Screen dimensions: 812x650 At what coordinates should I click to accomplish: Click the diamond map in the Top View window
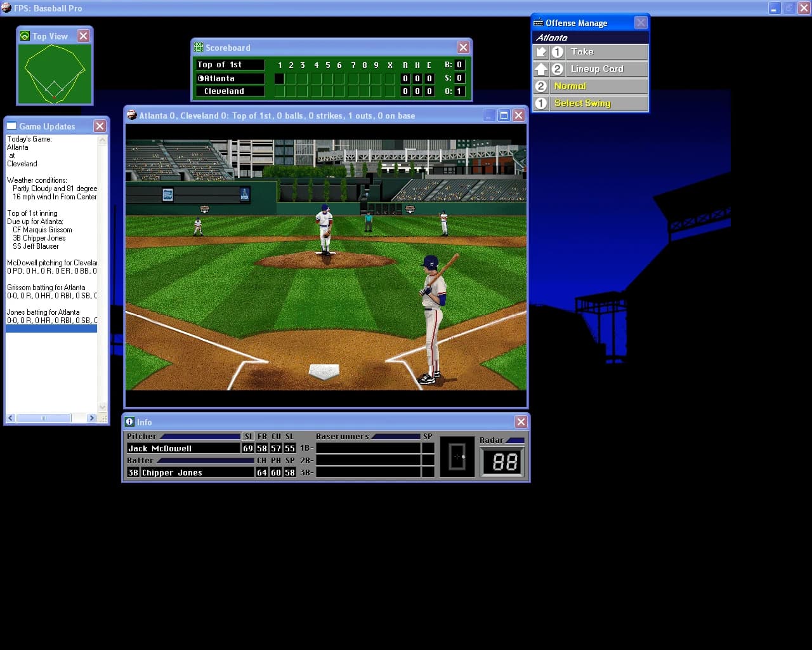(x=55, y=73)
